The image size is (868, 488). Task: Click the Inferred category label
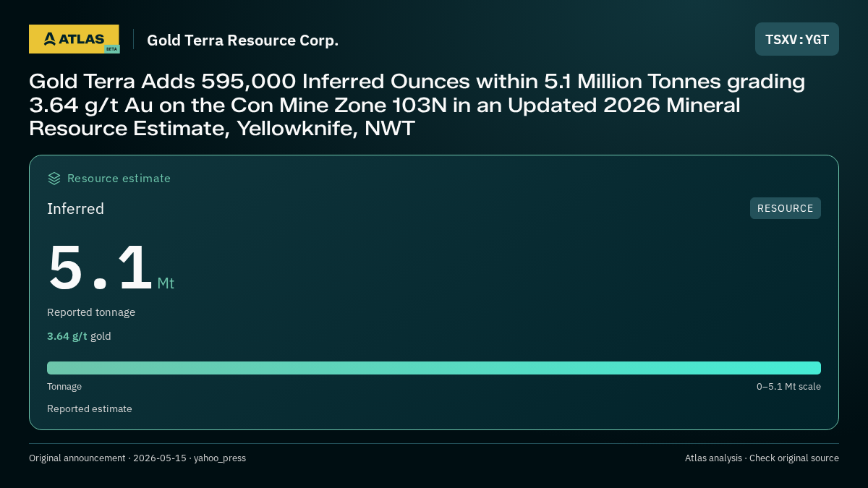pos(75,209)
